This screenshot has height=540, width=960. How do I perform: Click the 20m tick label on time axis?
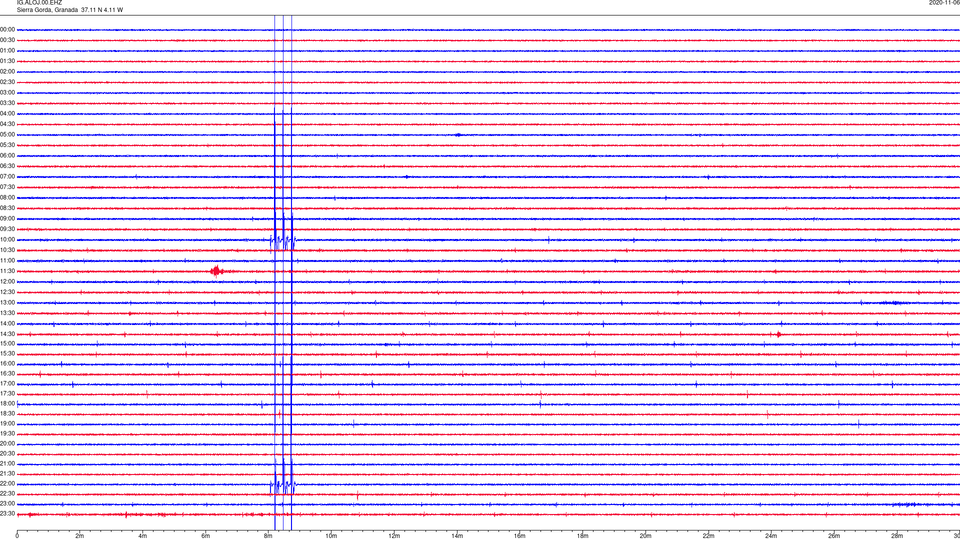tap(645, 536)
